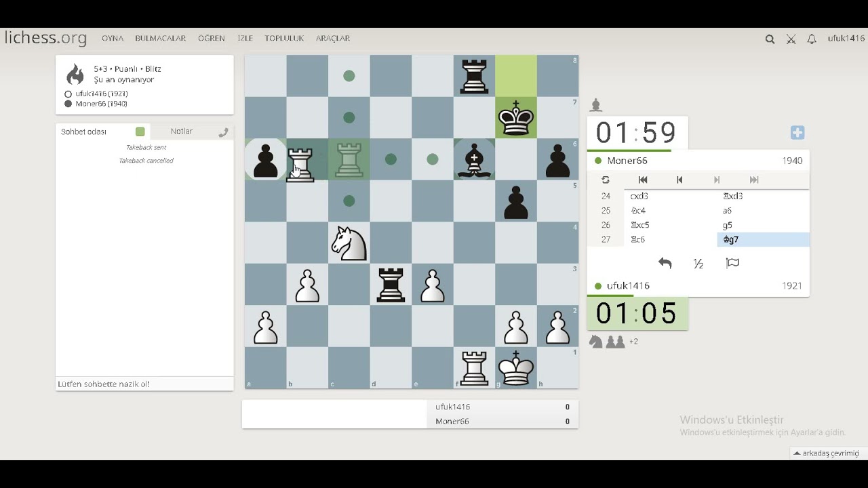Switch to the Notlar tab

182,131
